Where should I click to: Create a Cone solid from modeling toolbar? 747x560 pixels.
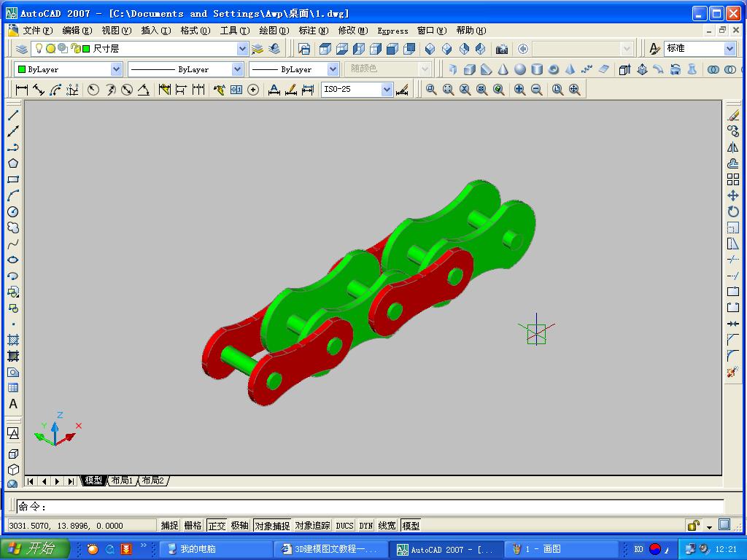pos(503,69)
